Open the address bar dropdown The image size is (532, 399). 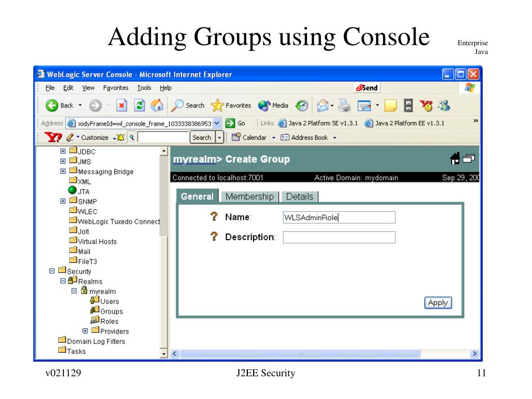[x=217, y=123]
